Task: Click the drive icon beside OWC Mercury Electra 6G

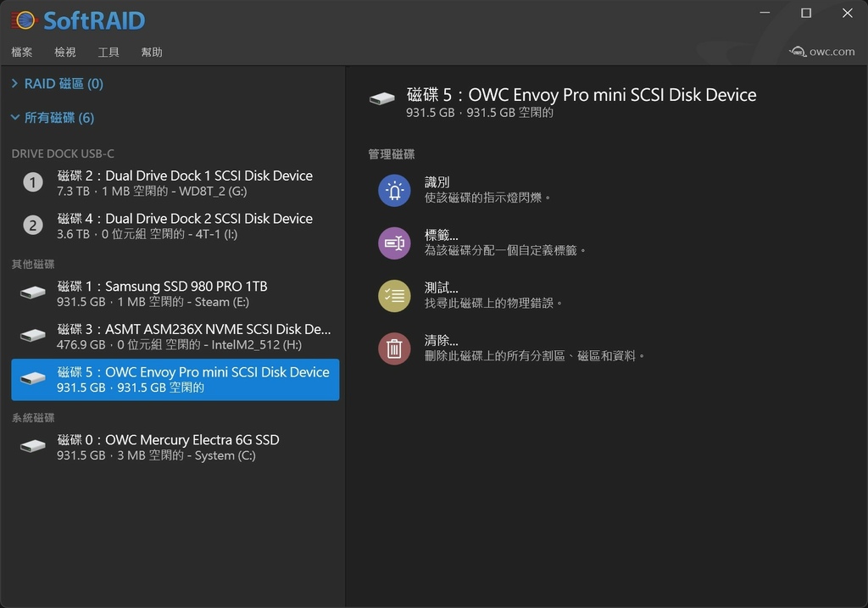Action: tap(33, 446)
